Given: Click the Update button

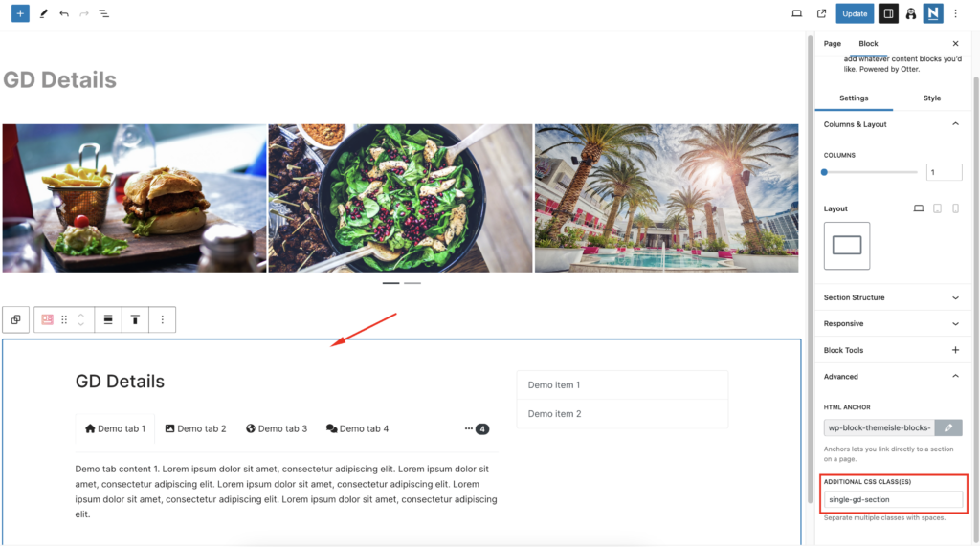Looking at the screenshot, I should 855,13.
